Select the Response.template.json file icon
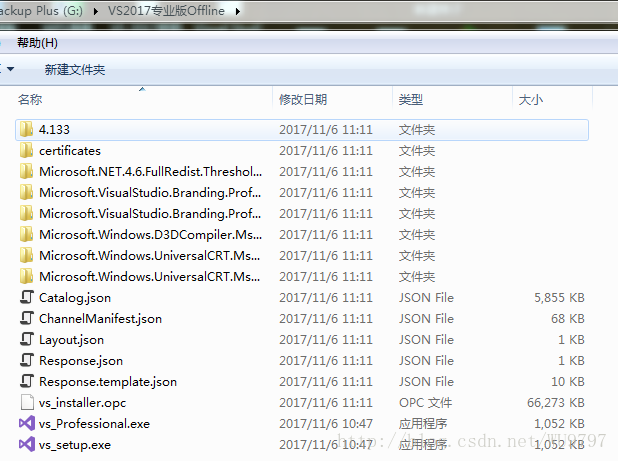The height and width of the screenshot is (461, 618). coord(27,381)
